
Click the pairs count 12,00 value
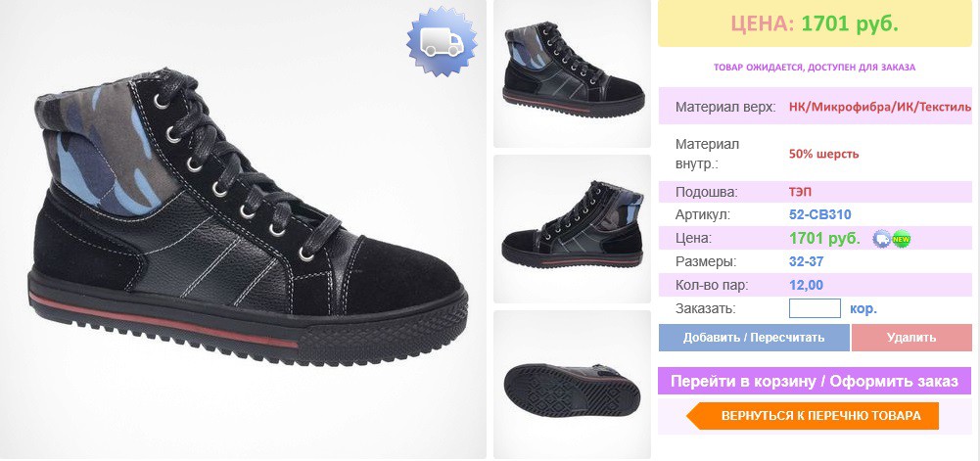click(x=807, y=286)
